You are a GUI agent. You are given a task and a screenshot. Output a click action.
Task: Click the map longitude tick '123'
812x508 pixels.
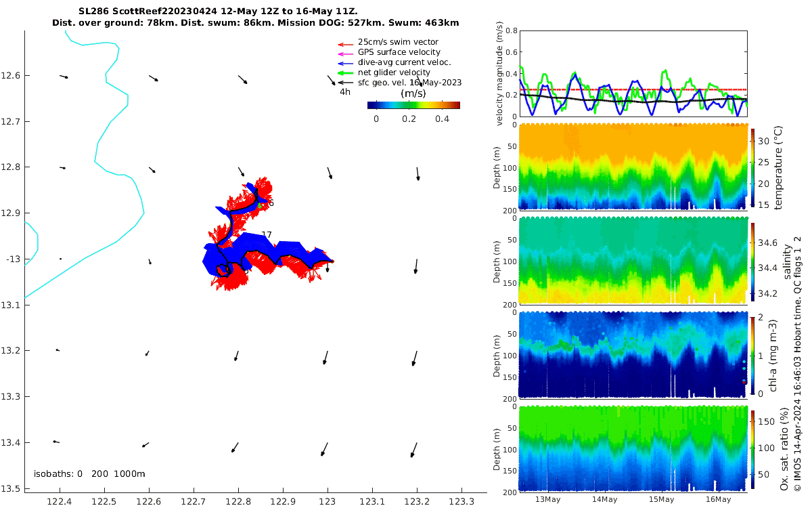point(328,501)
